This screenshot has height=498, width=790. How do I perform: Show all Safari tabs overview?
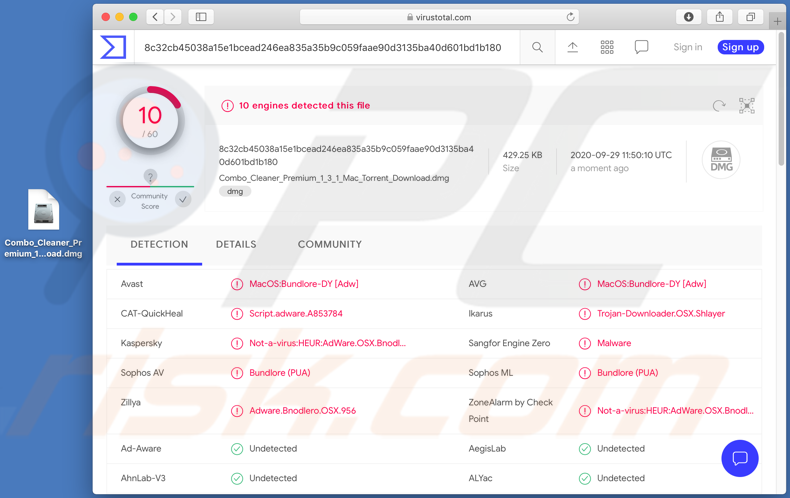750,17
